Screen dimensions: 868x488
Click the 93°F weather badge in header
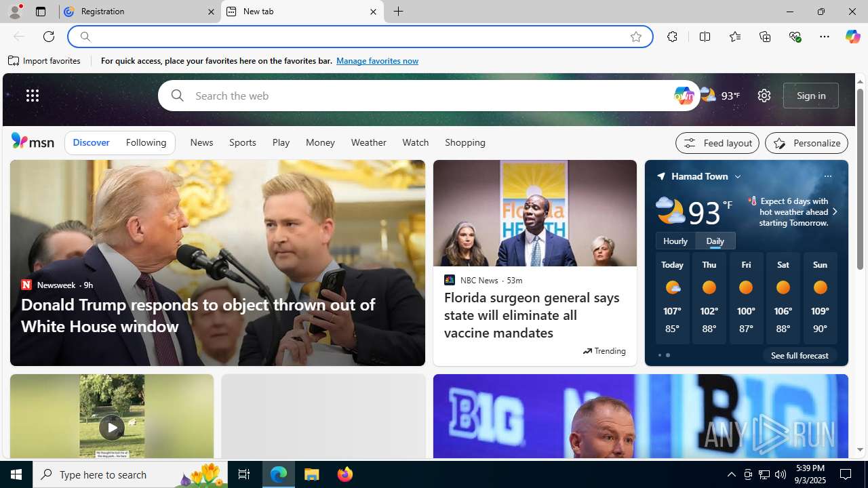point(720,96)
